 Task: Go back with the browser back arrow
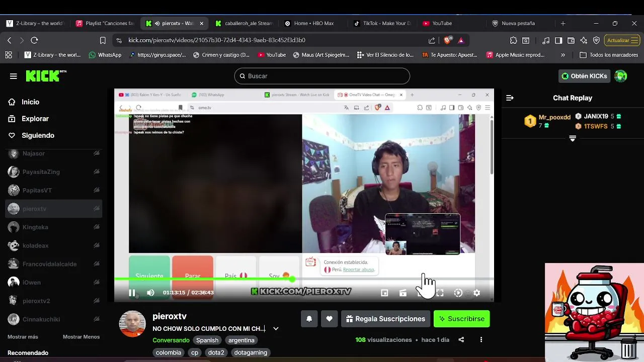tap(9, 40)
